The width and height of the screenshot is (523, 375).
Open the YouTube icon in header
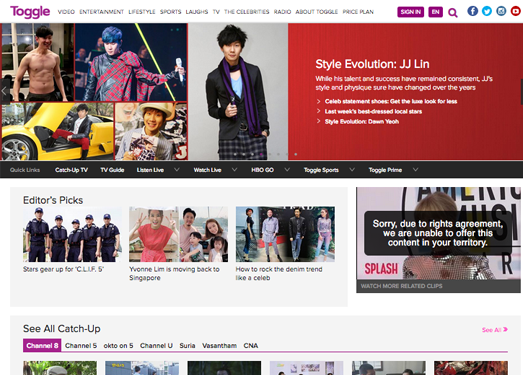(516, 11)
